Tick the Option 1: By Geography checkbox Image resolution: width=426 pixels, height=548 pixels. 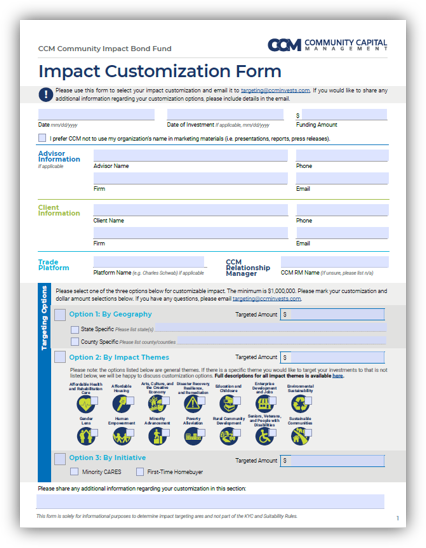[60, 315]
